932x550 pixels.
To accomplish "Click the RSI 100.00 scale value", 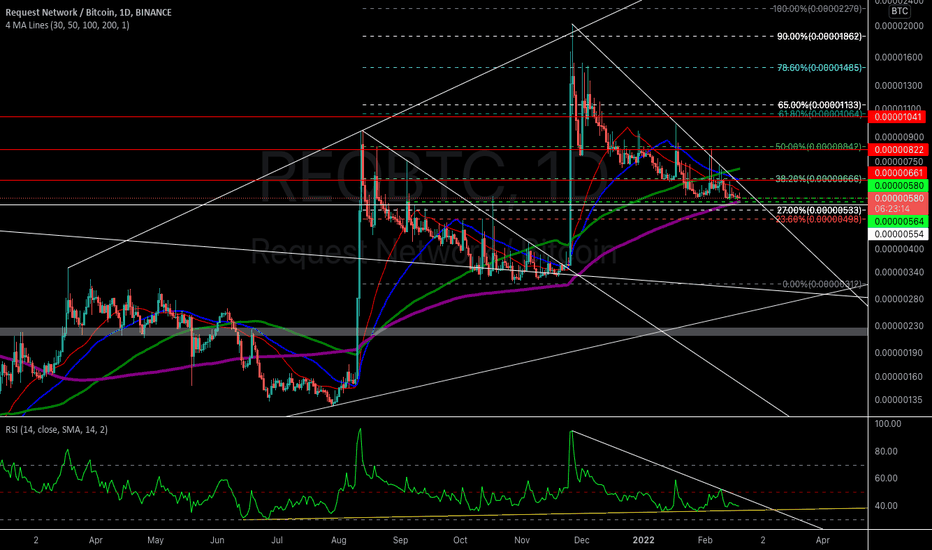I will click(888, 424).
